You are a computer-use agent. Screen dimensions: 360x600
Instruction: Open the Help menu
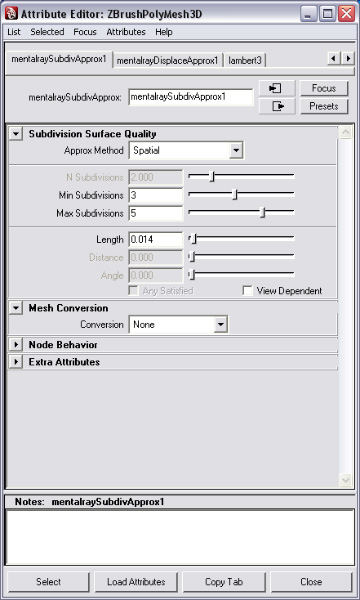tap(164, 32)
